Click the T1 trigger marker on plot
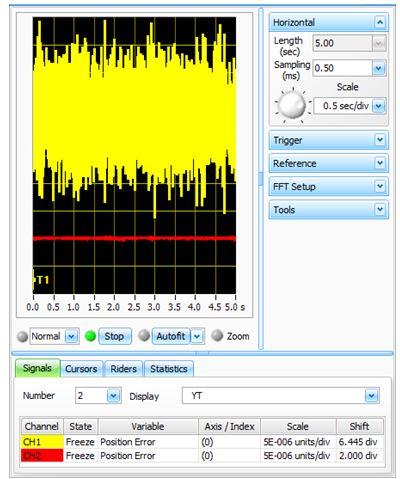The image size is (400, 479). [x=41, y=279]
